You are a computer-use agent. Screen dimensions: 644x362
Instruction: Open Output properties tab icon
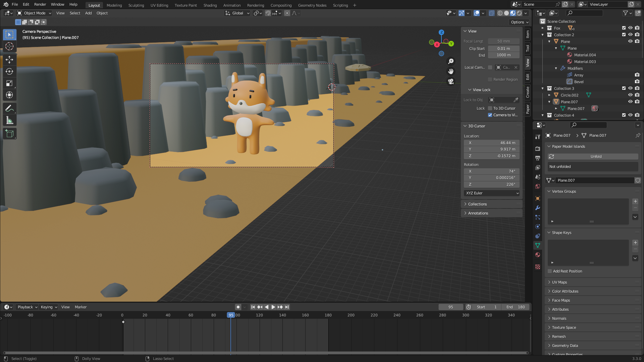click(x=538, y=158)
